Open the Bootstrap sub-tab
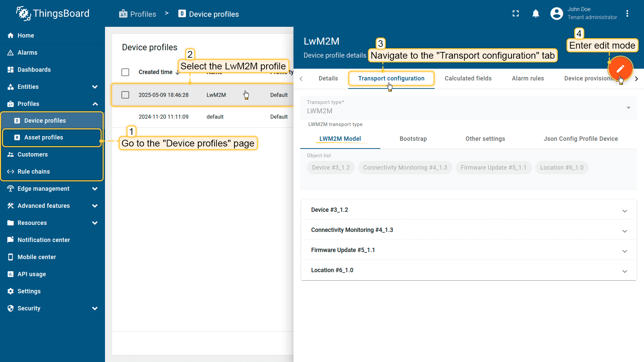Screen dimensions: 644x362 coord(413,139)
